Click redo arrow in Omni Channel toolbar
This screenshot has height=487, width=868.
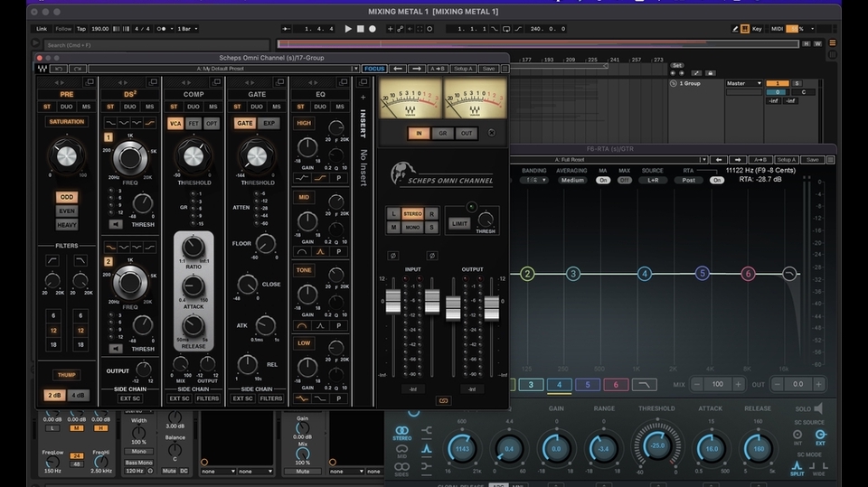click(78, 69)
